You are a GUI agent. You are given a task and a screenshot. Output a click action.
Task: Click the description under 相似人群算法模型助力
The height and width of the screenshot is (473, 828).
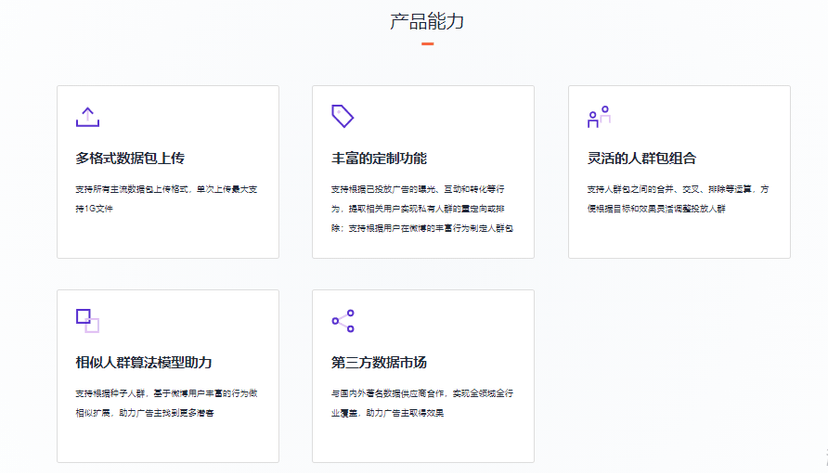[166, 403]
